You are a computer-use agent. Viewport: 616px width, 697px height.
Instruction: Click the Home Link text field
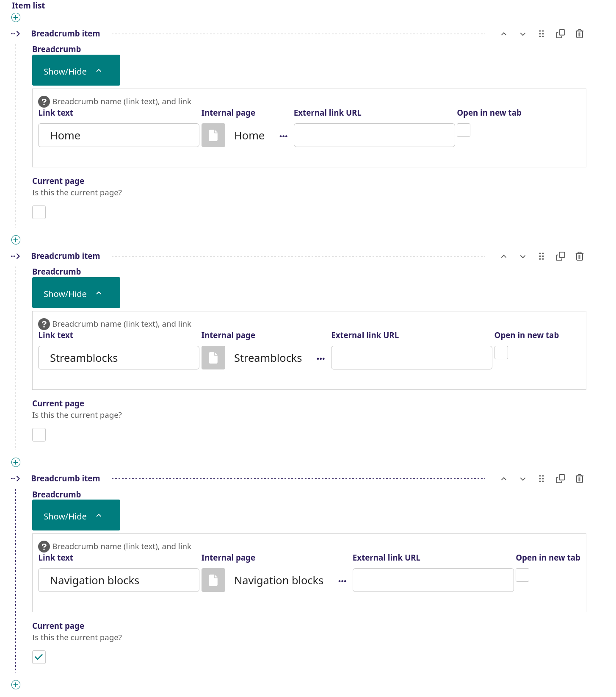click(x=119, y=135)
